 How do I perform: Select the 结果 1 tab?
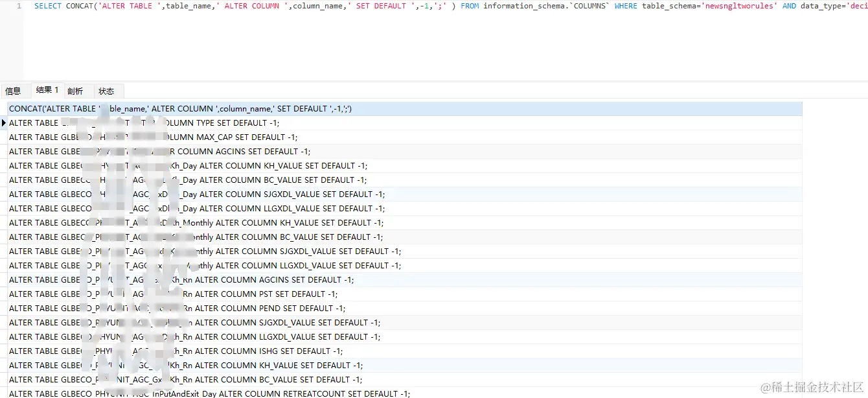[x=47, y=91]
